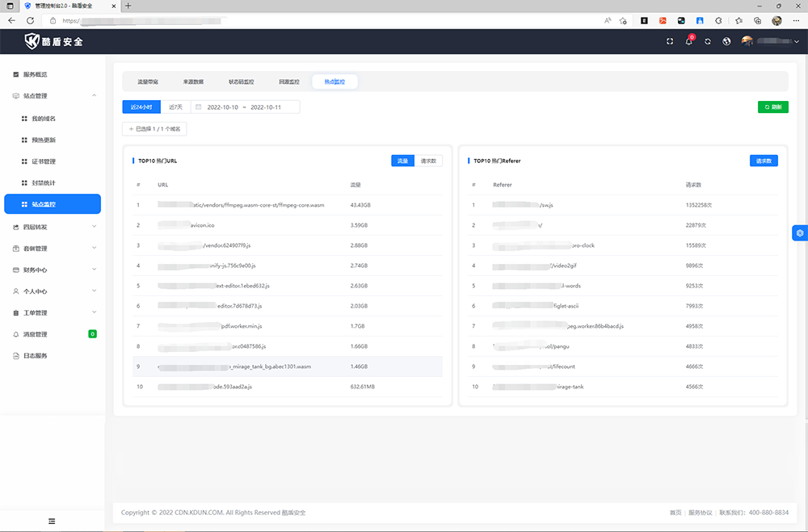The image size is (808, 532).
Task: Click the grid icon beside 我的域名
Action: click(x=24, y=119)
